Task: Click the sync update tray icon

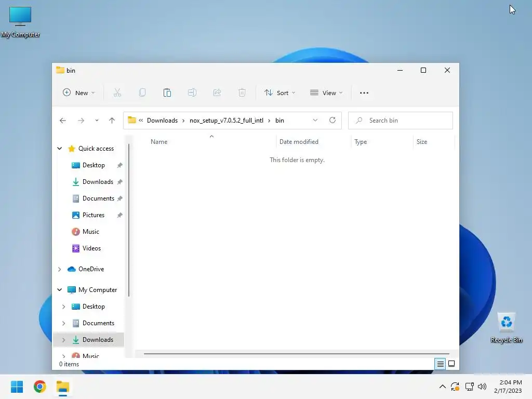Action: coord(455,387)
